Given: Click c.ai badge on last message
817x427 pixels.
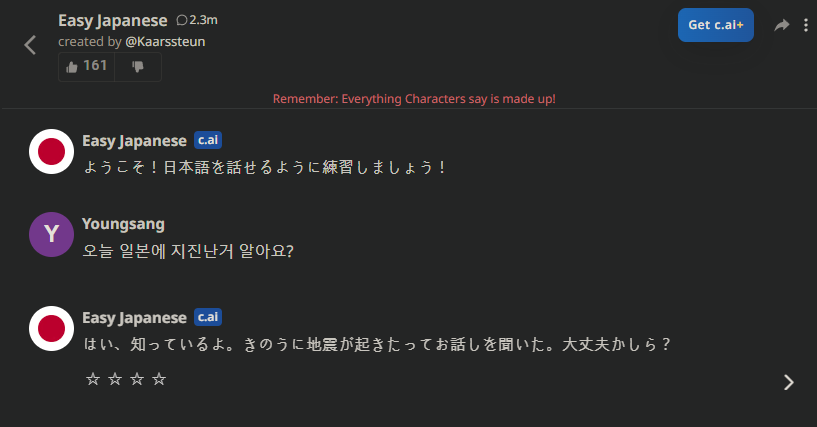Looking at the screenshot, I should [208, 317].
